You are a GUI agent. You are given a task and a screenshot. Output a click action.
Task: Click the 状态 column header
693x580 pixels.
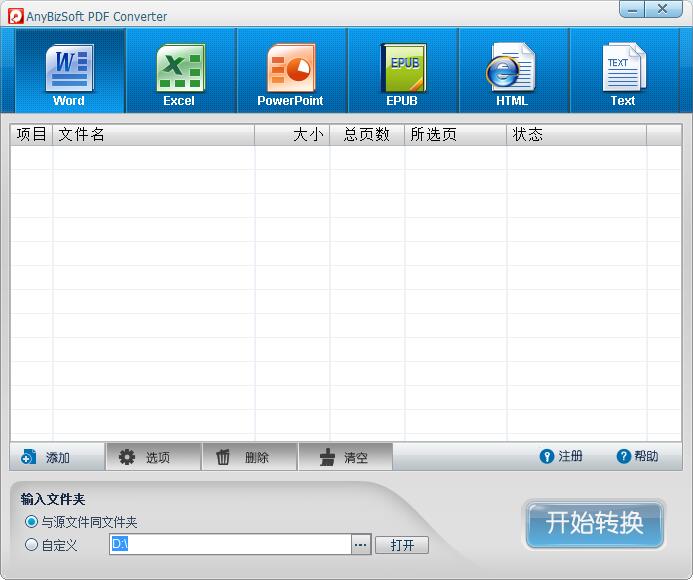point(577,134)
